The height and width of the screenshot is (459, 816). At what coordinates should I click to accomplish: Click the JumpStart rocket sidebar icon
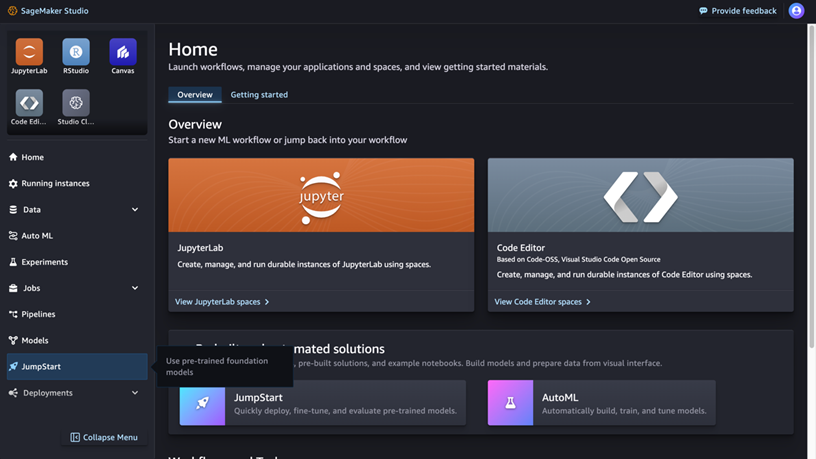[13, 366]
